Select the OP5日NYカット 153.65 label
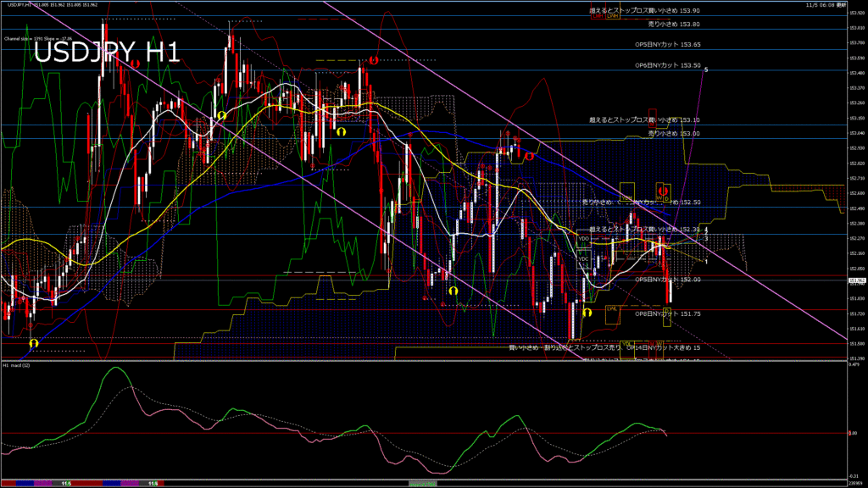This screenshot has height=488, width=868. coord(668,44)
